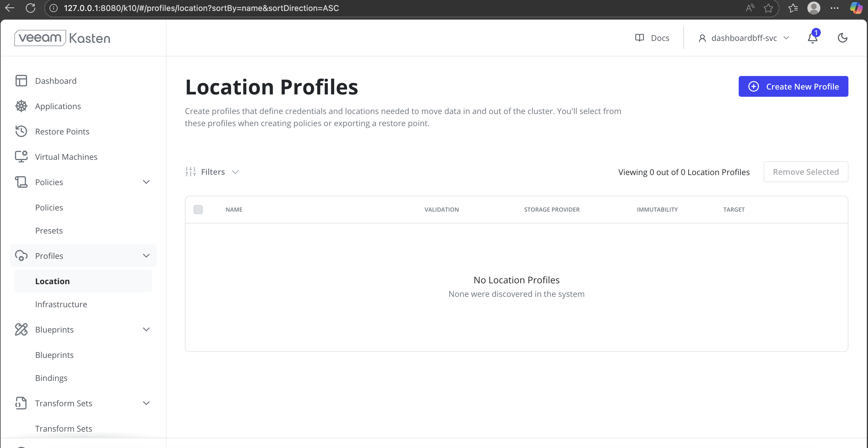Click the Restore Points clock icon
Image resolution: width=868 pixels, height=448 pixels.
(21, 131)
